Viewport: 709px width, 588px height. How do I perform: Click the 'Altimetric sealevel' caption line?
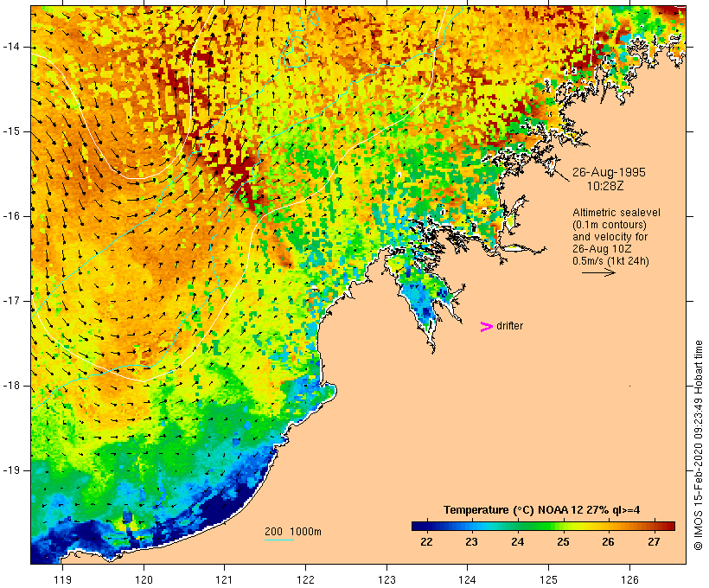tap(616, 213)
